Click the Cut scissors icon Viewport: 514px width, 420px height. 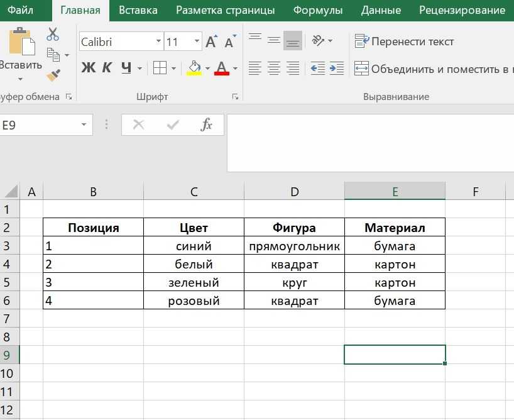tap(52, 34)
